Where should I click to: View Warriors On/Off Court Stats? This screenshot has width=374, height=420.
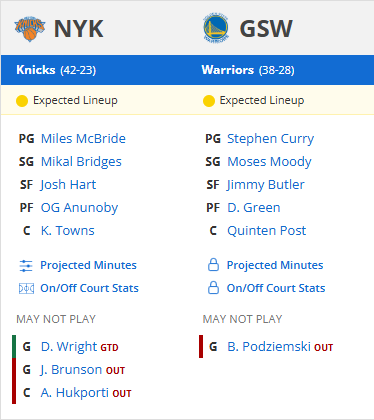[x=276, y=288]
